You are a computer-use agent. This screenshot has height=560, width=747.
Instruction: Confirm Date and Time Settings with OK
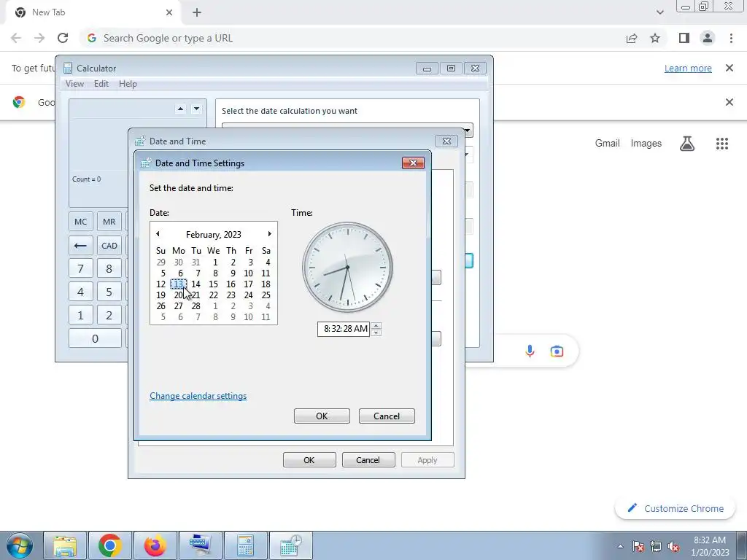pos(322,416)
